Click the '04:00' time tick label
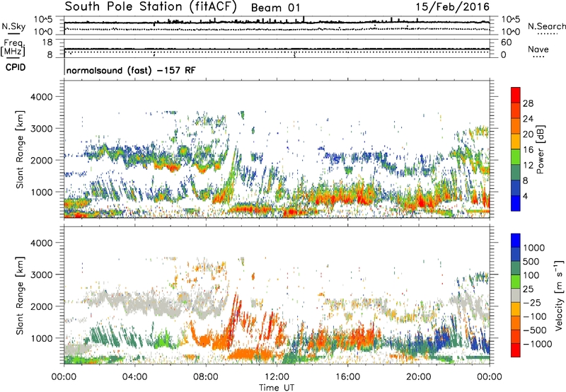The image size is (566, 392). tap(134, 377)
